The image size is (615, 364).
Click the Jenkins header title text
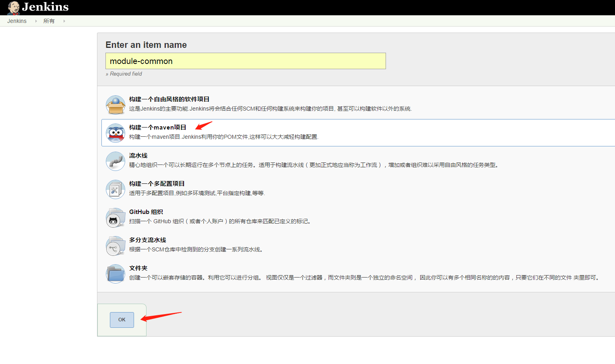pos(45,7)
